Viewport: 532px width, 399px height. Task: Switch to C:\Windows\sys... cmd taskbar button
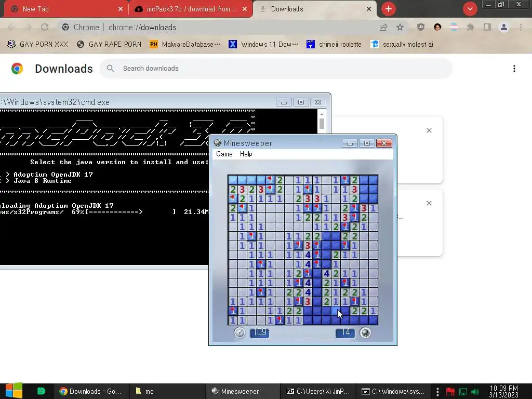coord(393,391)
